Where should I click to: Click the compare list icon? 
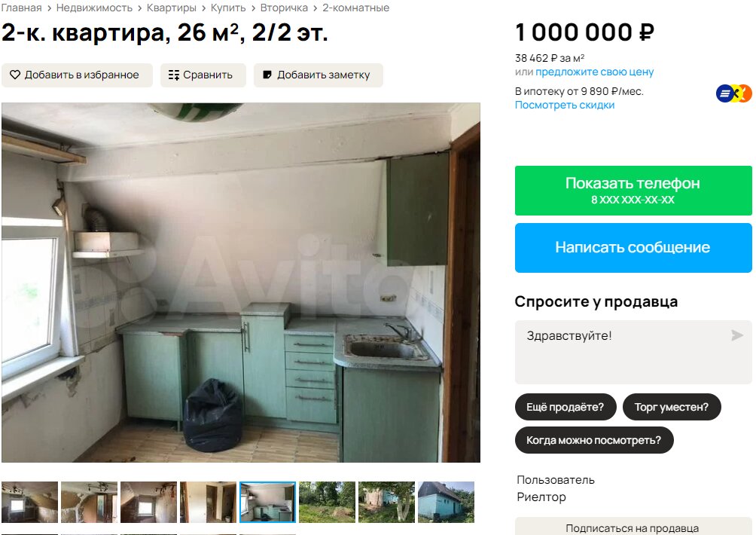coord(174,75)
